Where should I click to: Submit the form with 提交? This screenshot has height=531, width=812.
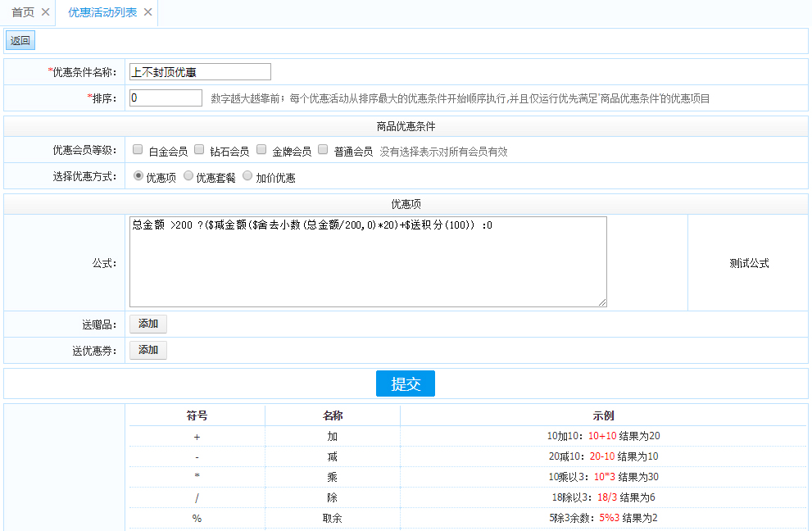point(406,383)
